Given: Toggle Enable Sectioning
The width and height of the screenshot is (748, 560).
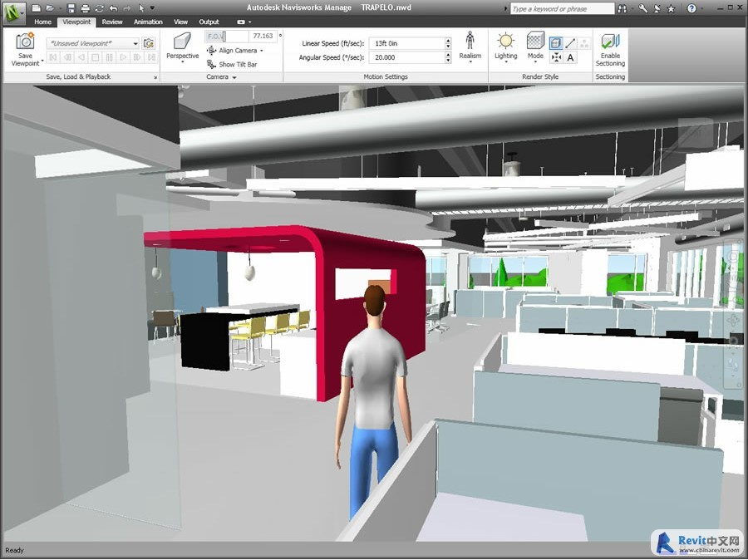Looking at the screenshot, I should 610,42.
